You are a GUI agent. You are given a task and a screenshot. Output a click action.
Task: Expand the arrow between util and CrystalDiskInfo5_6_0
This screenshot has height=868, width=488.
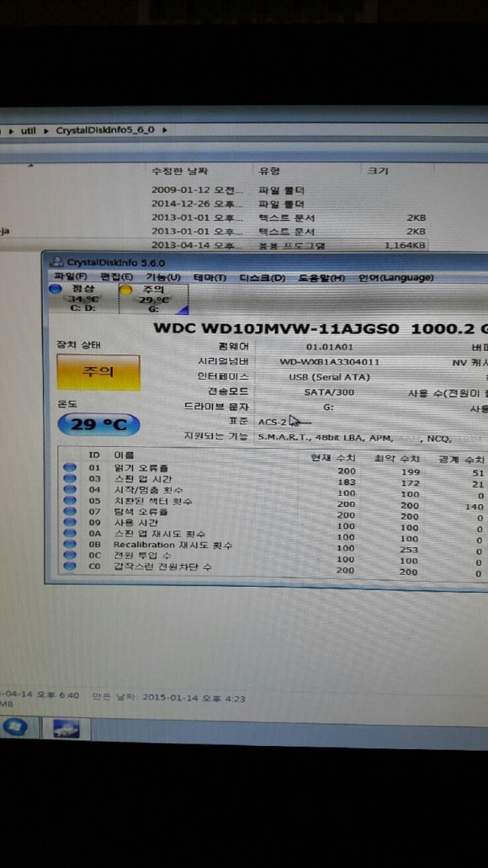(46, 131)
